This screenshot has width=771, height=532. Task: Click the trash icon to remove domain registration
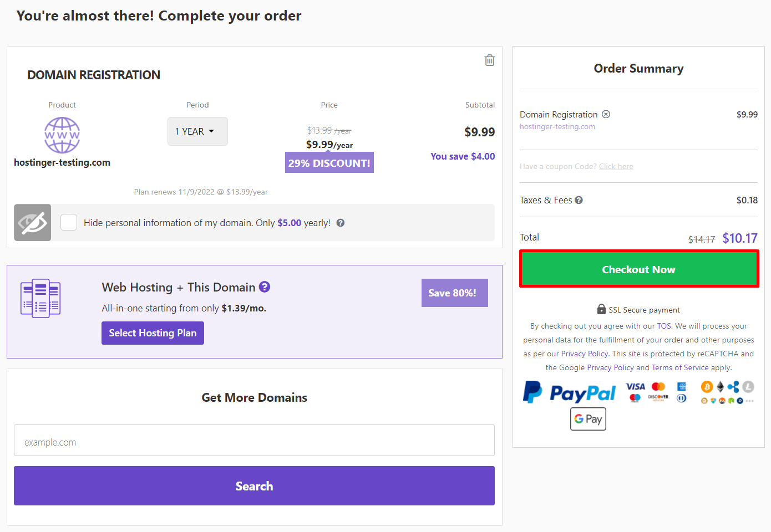pos(490,60)
